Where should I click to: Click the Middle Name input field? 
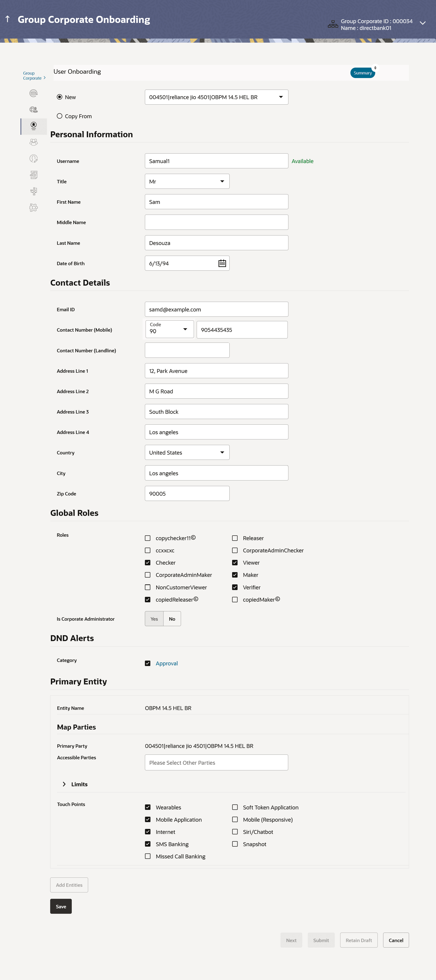pyautogui.click(x=216, y=222)
